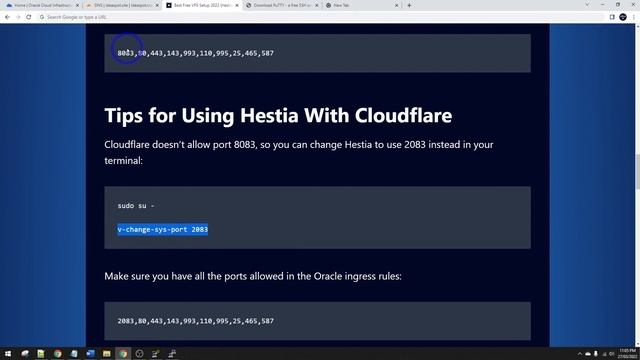Viewport: 640px width, 360px height.
Task: Open the round circle app in taskbar
Action: 140,353
